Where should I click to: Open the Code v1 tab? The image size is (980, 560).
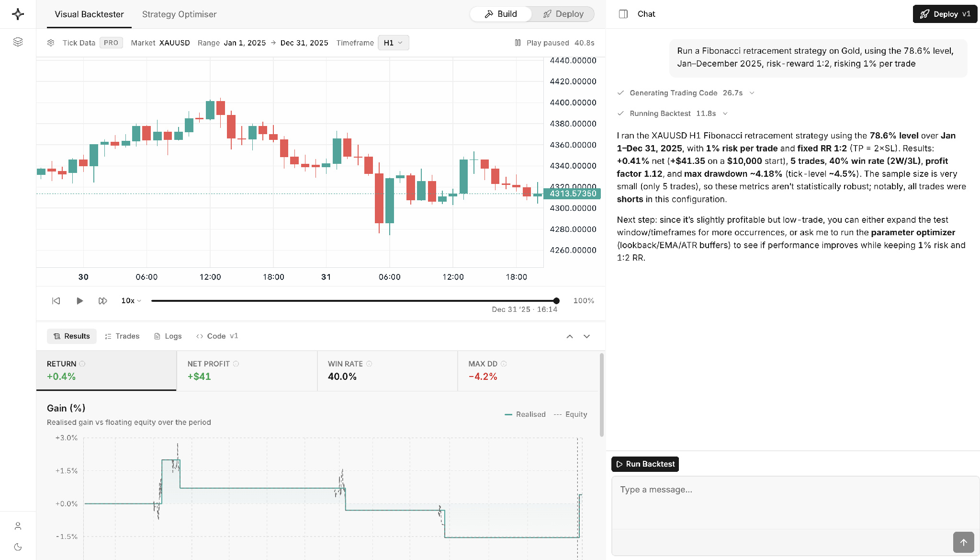217,336
